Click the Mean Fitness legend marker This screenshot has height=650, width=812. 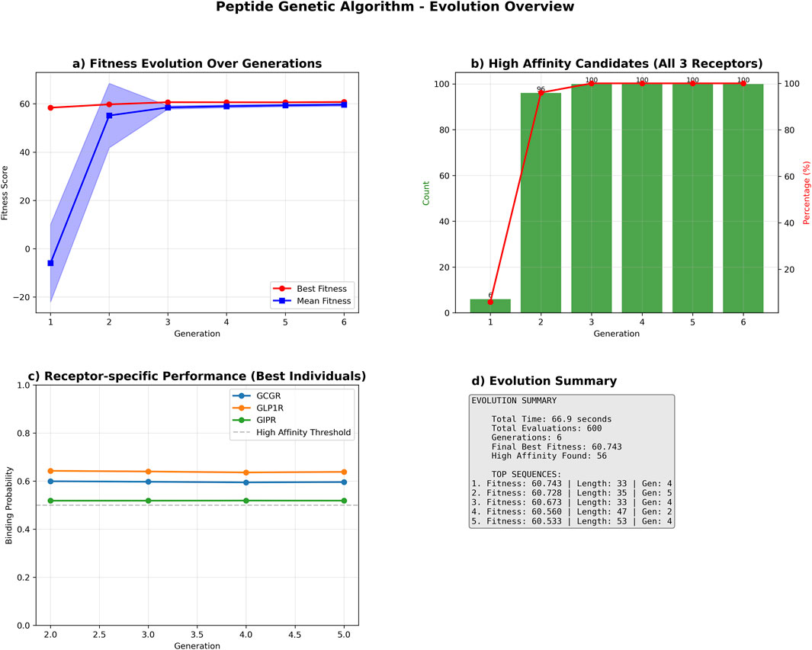tap(284, 301)
